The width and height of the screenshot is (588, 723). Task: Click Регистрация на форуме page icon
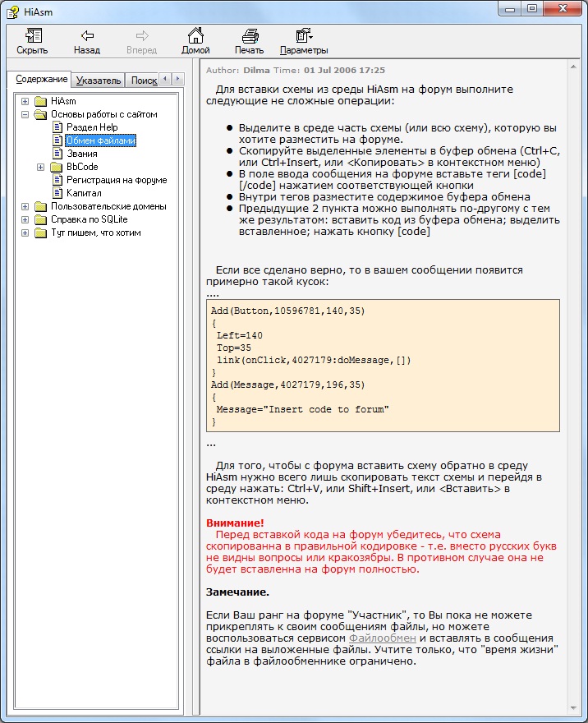(57, 180)
